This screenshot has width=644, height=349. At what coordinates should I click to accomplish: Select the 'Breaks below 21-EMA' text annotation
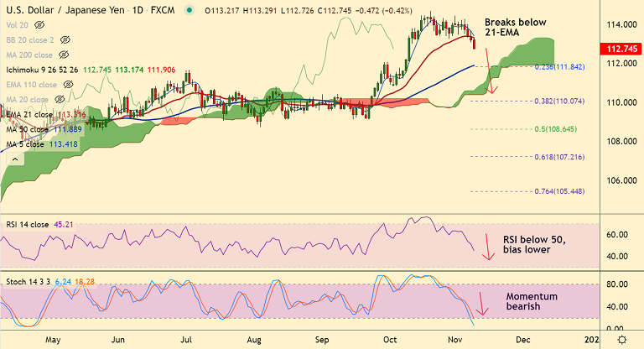point(516,27)
